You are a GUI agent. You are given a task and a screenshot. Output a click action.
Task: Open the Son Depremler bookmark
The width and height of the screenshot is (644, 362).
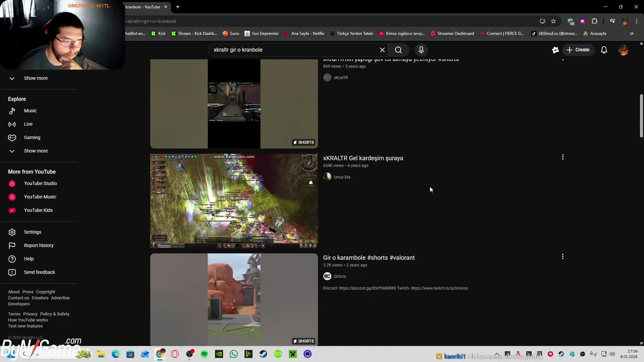pos(262,34)
